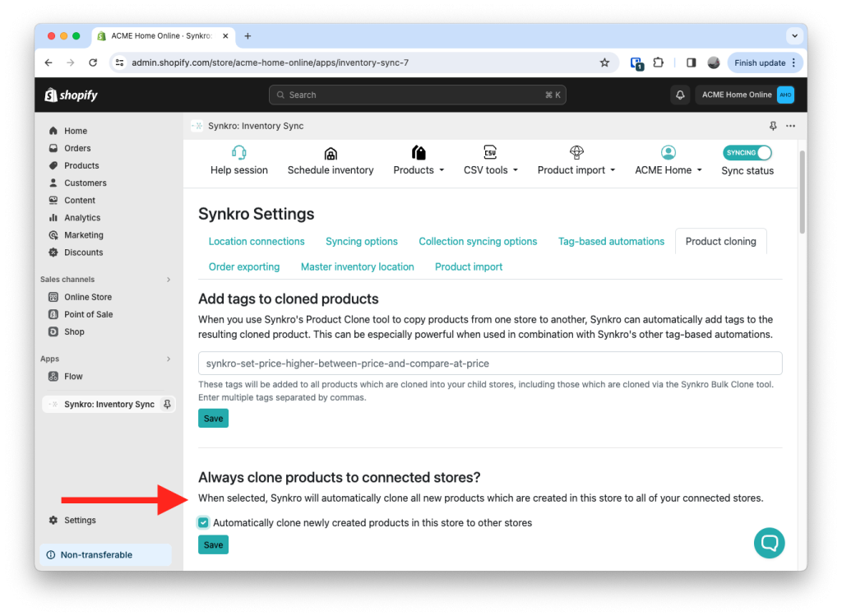Click the CSV tools icon
Viewport: 842px width, 616px height.
click(490, 153)
